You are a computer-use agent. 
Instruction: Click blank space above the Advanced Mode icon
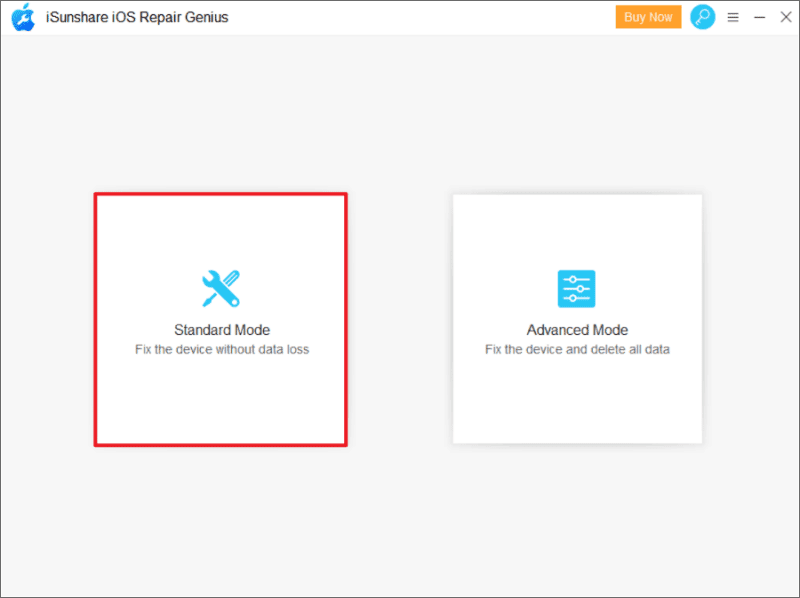[x=577, y=230]
